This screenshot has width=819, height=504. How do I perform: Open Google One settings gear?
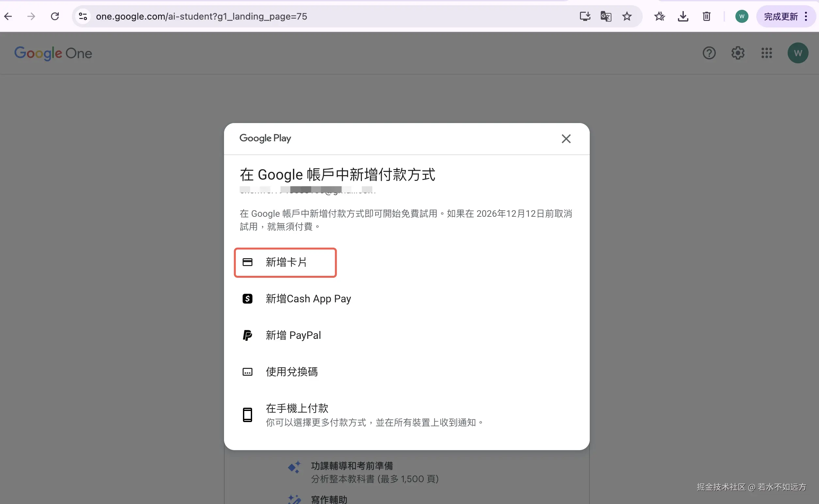pos(738,53)
